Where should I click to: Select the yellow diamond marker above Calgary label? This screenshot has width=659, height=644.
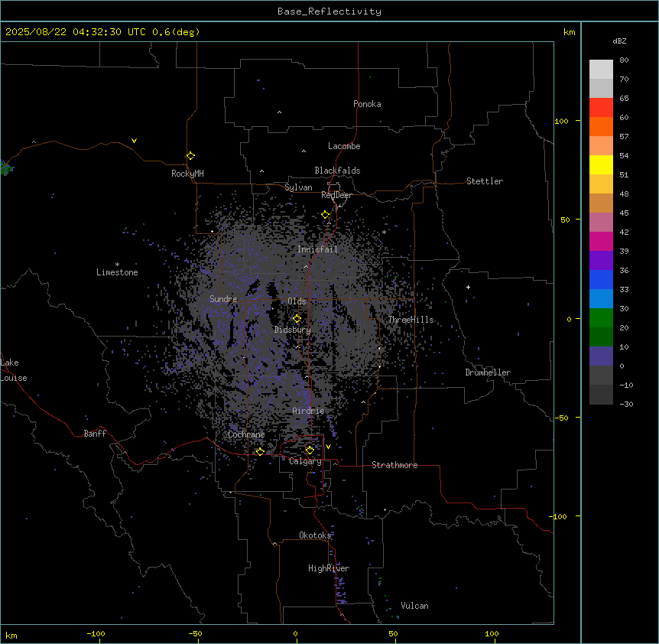[x=310, y=450]
